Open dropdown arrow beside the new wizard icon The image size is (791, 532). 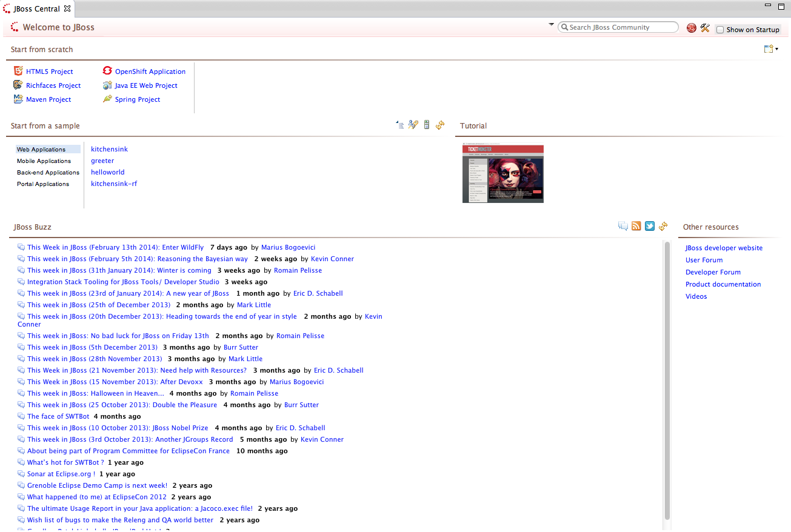(x=777, y=49)
